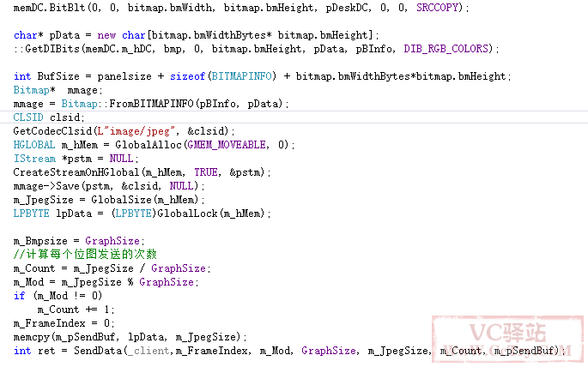588x367 pixels.
Task: Click SendData function call
Action: [98, 351]
